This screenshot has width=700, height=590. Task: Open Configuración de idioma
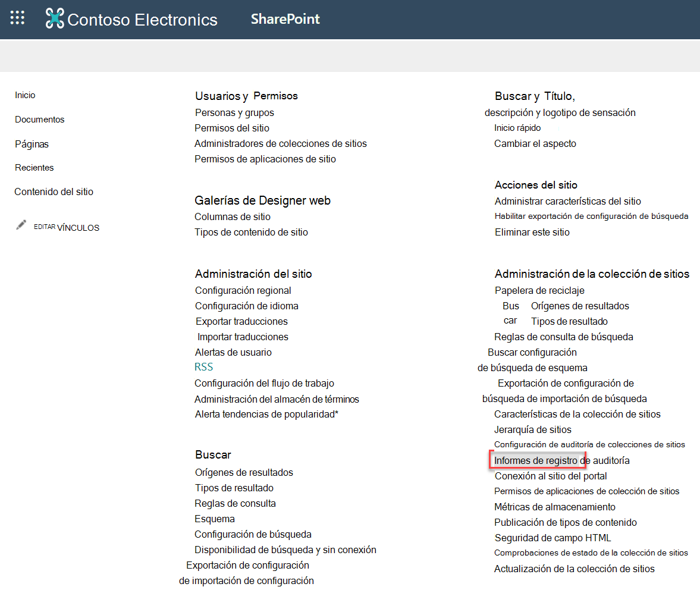coord(247,306)
